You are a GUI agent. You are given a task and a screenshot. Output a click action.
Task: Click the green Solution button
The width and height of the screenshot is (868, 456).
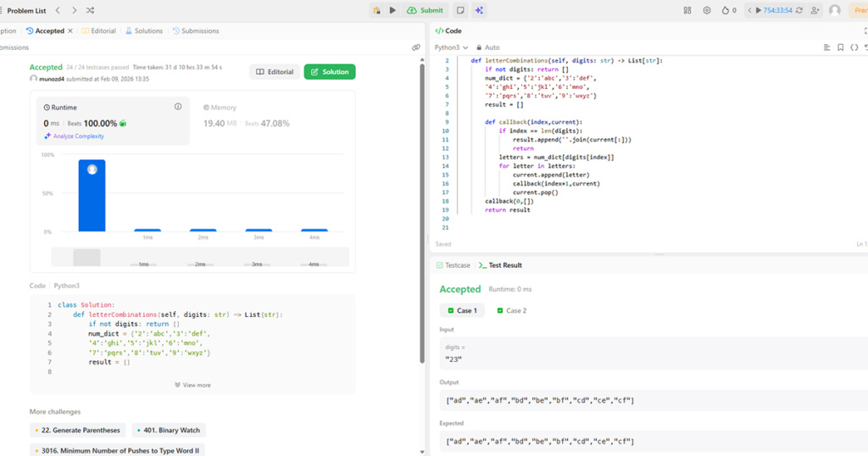click(330, 72)
